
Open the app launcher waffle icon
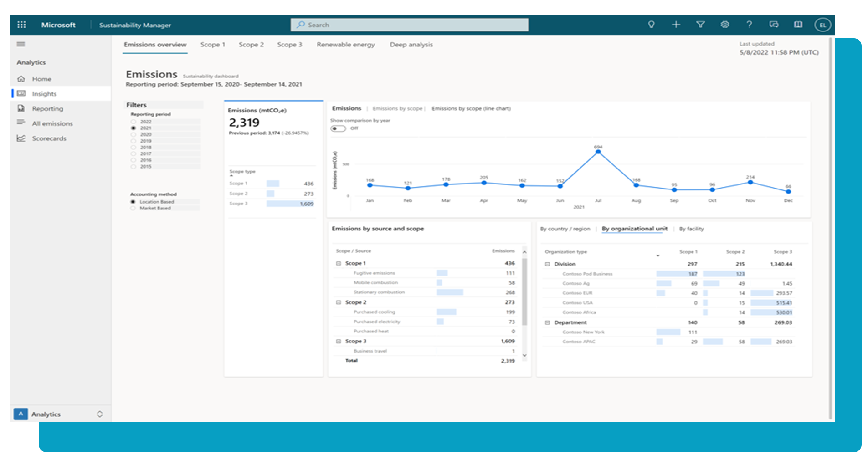tap(21, 25)
